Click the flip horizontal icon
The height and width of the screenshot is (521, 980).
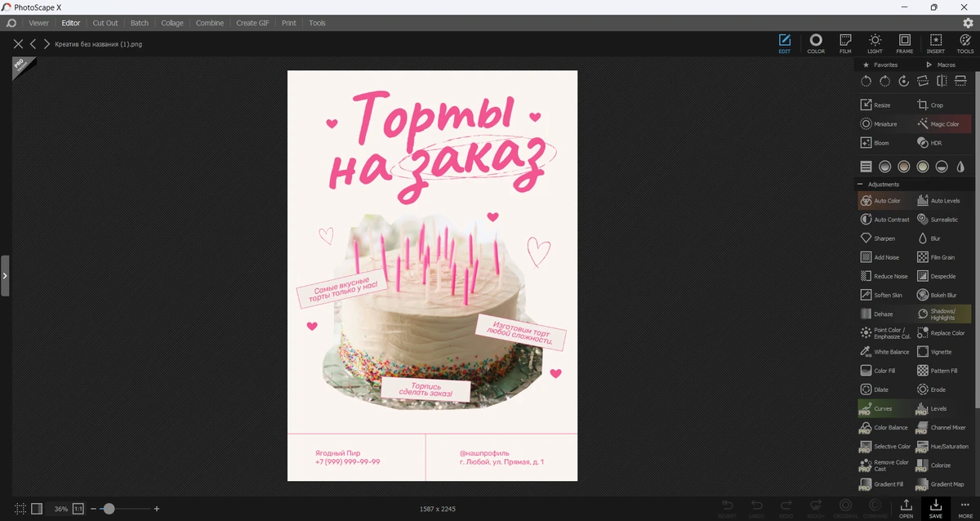(x=942, y=81)
